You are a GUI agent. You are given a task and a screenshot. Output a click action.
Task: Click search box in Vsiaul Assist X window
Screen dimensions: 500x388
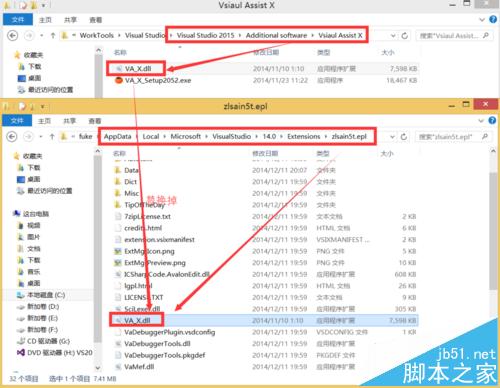[x=454, y=35]
